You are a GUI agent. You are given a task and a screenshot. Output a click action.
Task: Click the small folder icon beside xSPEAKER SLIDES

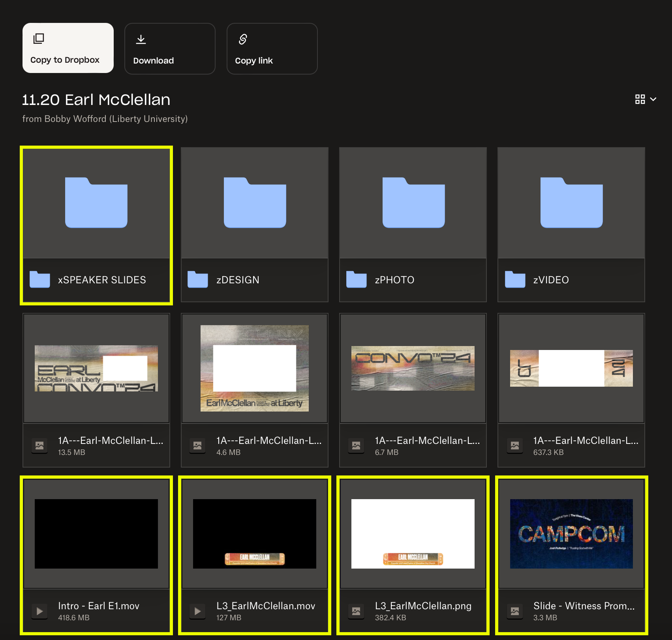40,280
